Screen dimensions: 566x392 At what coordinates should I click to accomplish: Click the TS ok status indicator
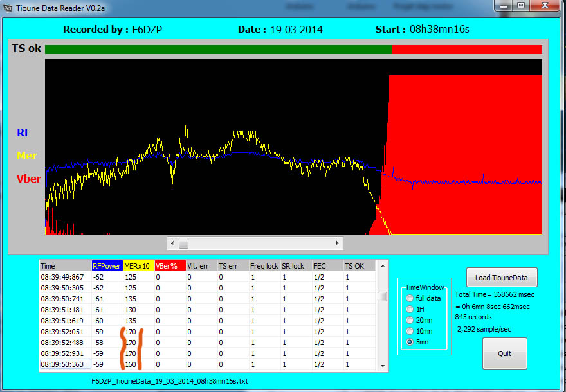pyautogui.click(x=26, y=48)
